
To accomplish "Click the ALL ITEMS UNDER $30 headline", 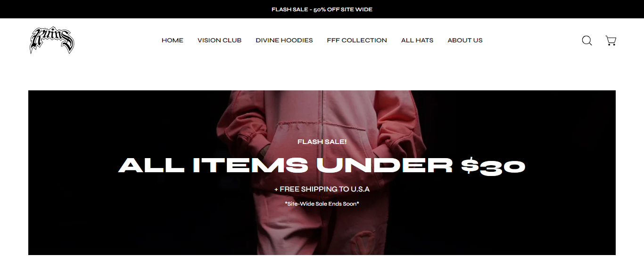I will point(322,165).
